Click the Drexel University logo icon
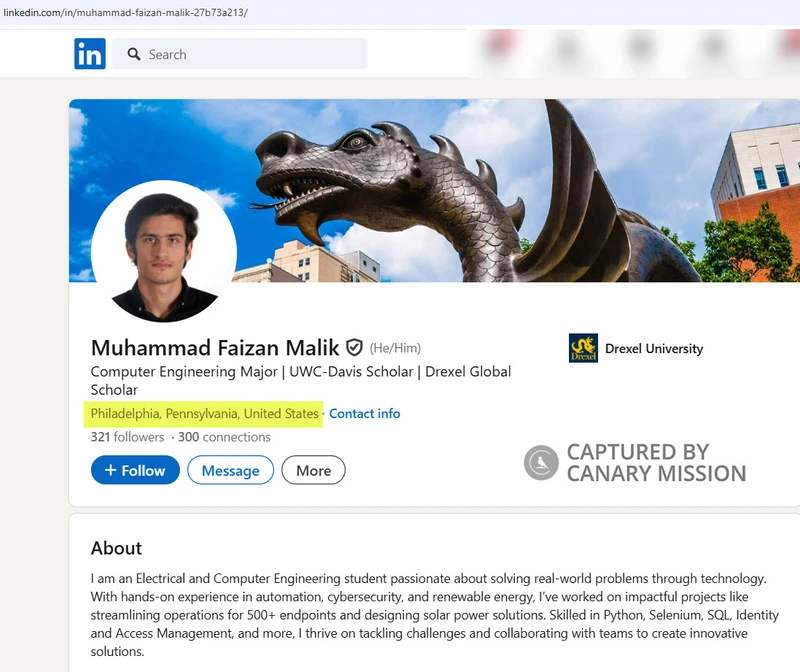 coord(583,348)
